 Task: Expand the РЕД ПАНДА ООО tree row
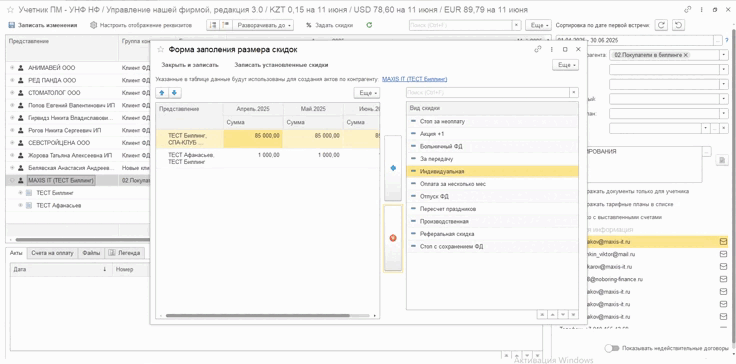point(12,80)
